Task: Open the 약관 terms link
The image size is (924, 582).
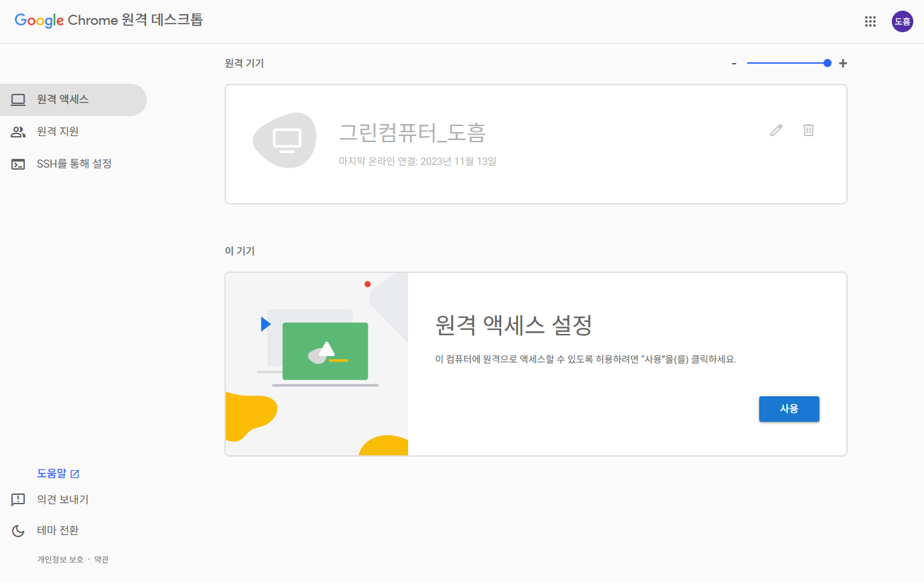Action: click(x=101, y=559)
